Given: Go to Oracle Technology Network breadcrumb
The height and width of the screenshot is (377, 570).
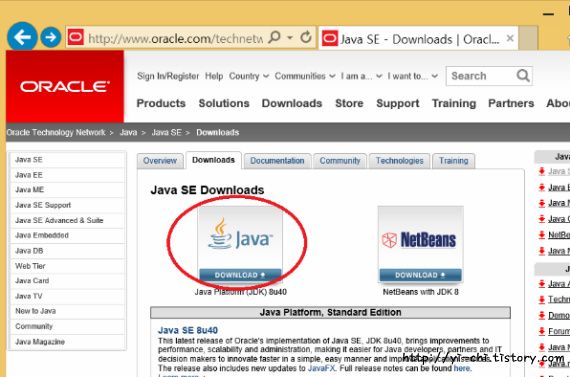Looking at the screenshot, I should pos(56,132).
